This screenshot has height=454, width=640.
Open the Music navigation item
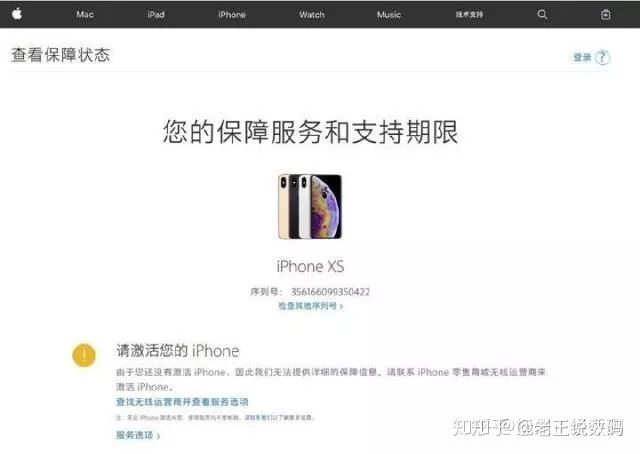(389, 15)
